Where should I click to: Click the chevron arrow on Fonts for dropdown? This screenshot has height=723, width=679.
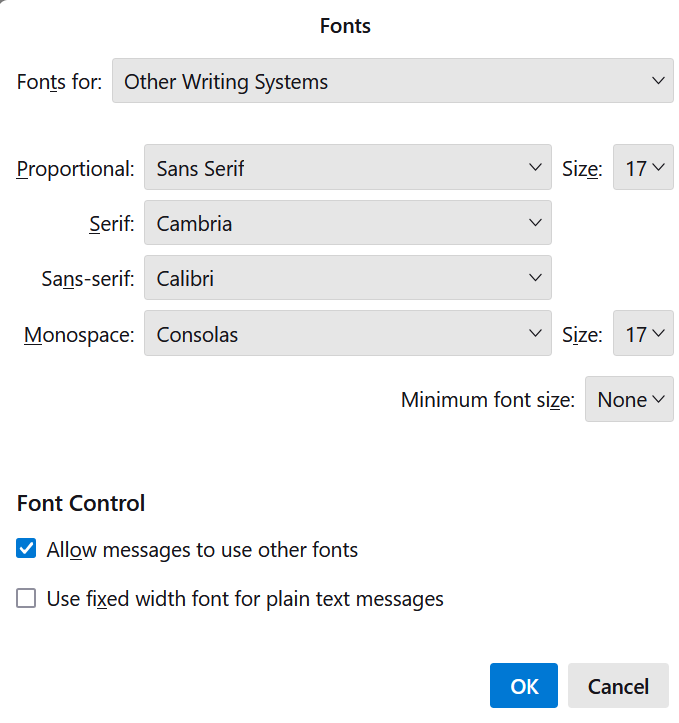click(658, 81)
